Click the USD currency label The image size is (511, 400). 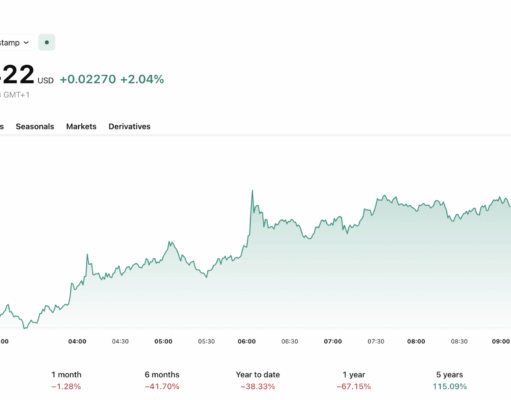45,81
